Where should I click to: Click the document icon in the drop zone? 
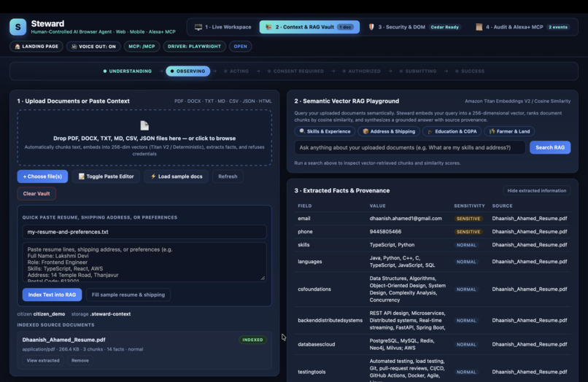144,125
